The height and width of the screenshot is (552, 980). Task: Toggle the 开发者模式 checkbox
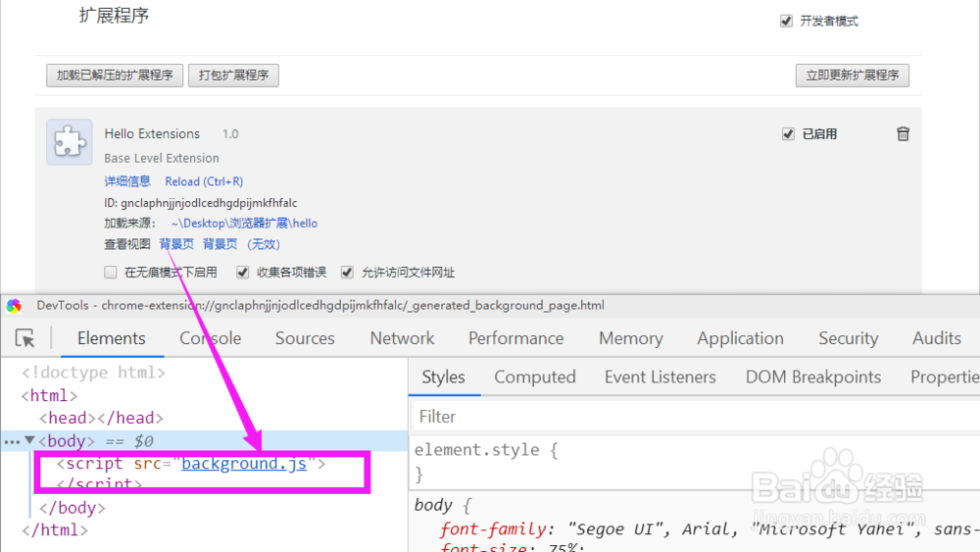click(x=786, y=22)
